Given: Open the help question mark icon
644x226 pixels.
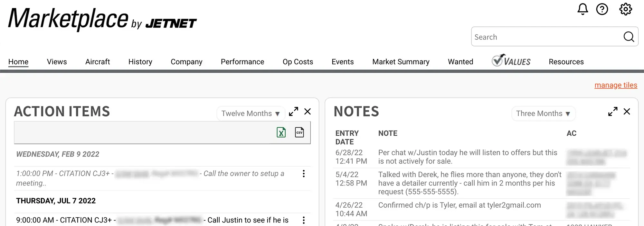Looking at the screenshot, I should 602,9.
